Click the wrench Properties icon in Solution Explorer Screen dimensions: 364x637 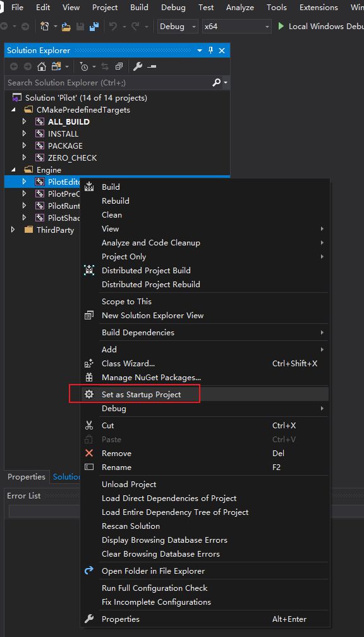pos(138,66)
